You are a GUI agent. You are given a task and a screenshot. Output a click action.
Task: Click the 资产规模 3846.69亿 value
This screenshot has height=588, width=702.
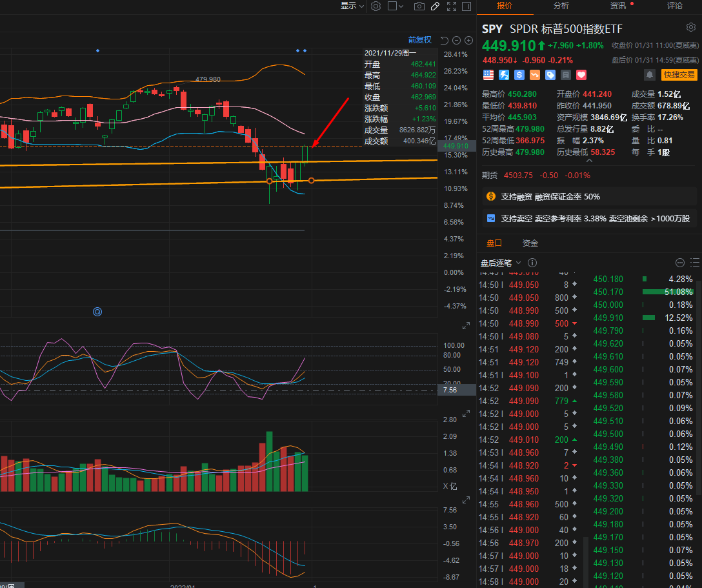[608, 117]
